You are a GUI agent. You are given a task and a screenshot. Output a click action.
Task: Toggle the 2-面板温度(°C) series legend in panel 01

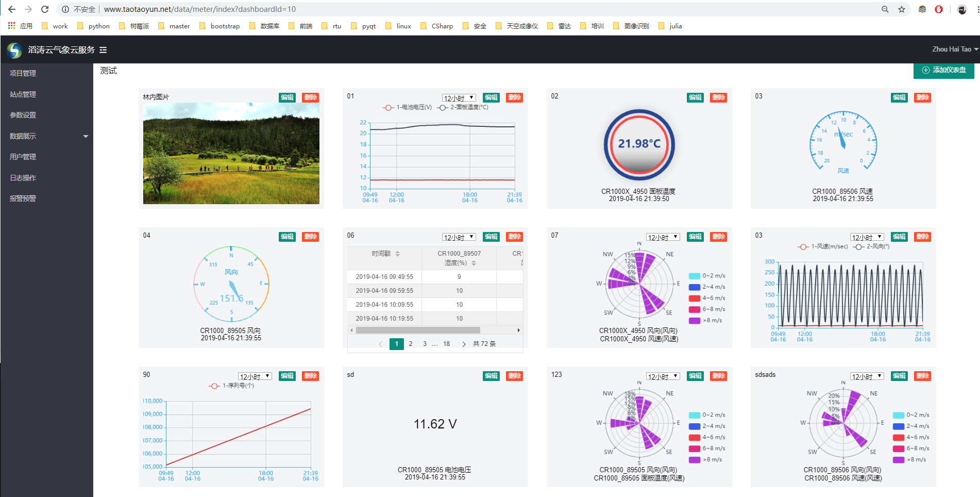(463, 107)
